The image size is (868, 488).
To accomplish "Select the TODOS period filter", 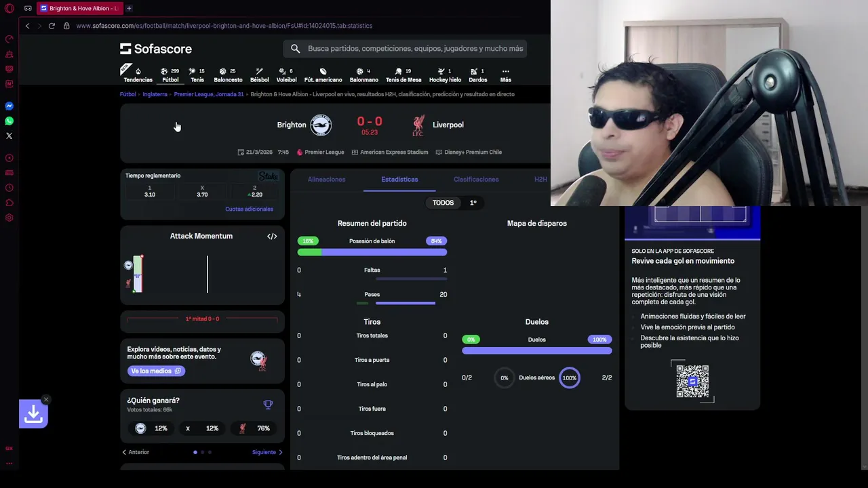I will (x=443, y=203).
